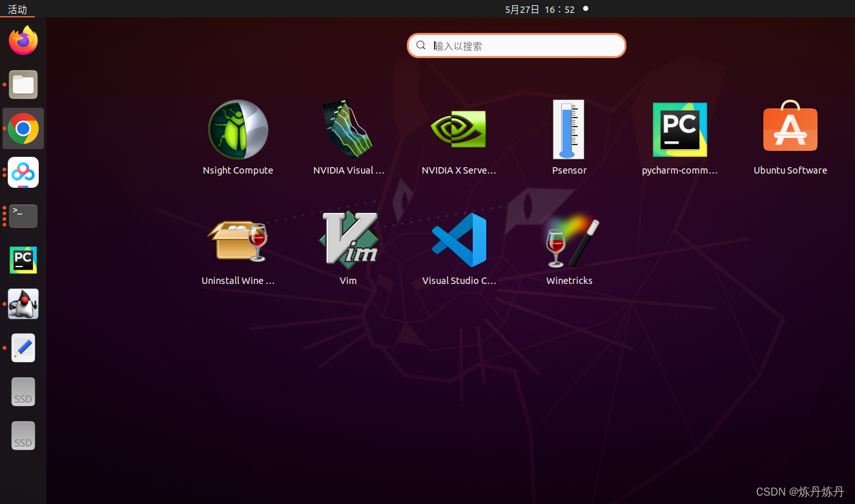Open Text Editor in the dock
Screen dimensions: 855x504
[x=23, y=348]
